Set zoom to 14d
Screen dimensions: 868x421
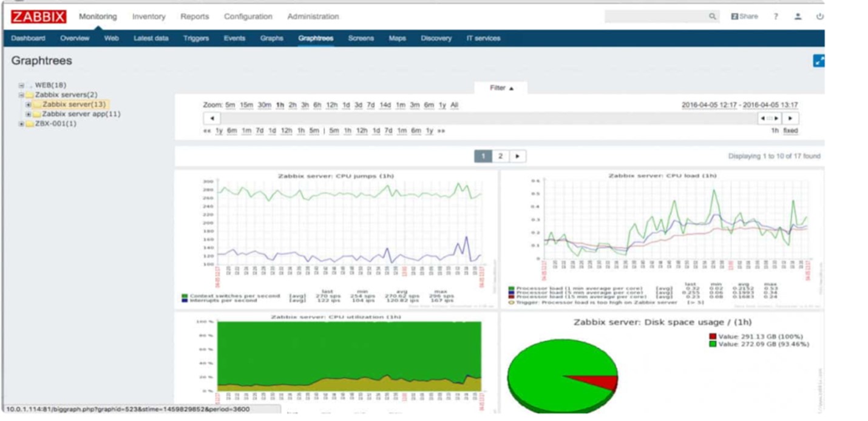pos(385,105)
